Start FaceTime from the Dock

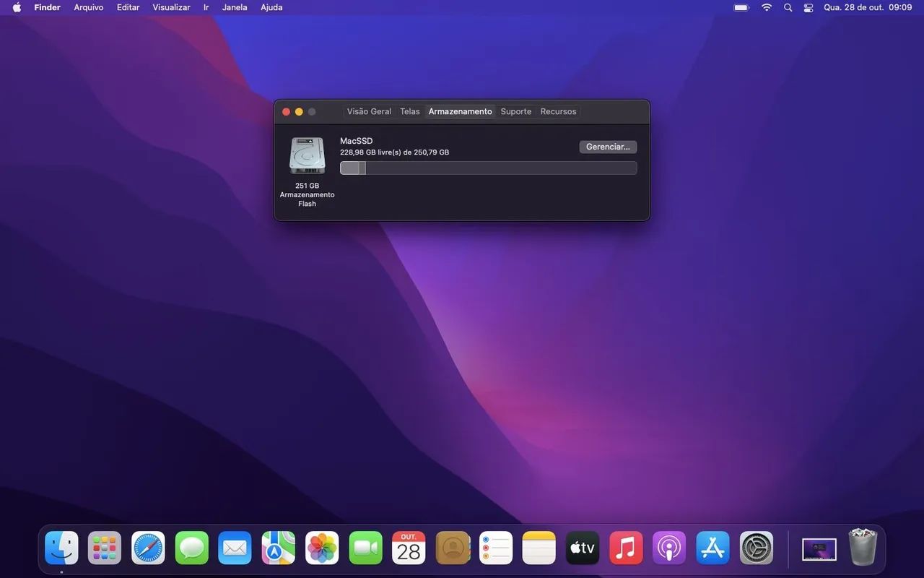point(365,548)
